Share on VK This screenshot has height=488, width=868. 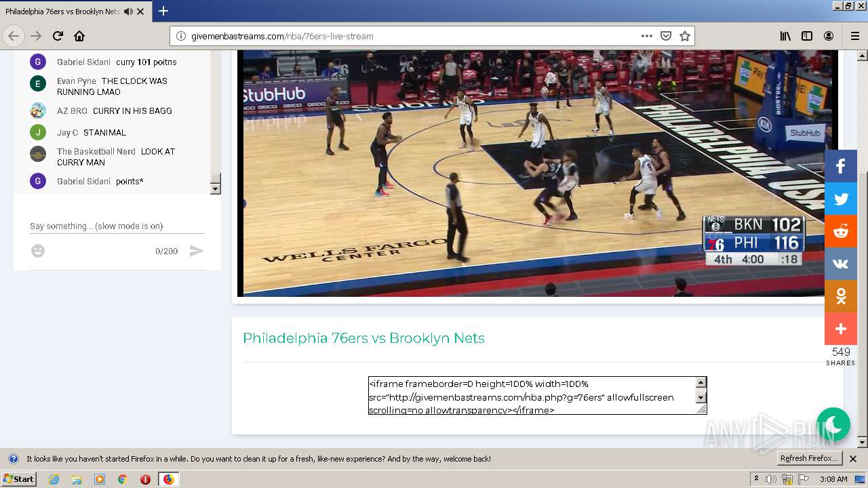(841, 264)
